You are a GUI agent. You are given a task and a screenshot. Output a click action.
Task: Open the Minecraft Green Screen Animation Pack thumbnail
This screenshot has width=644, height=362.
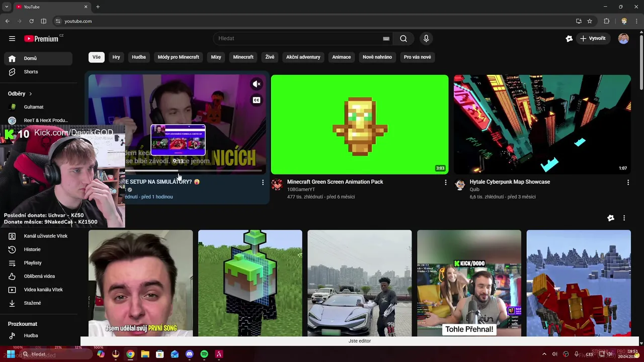(360, 125)
